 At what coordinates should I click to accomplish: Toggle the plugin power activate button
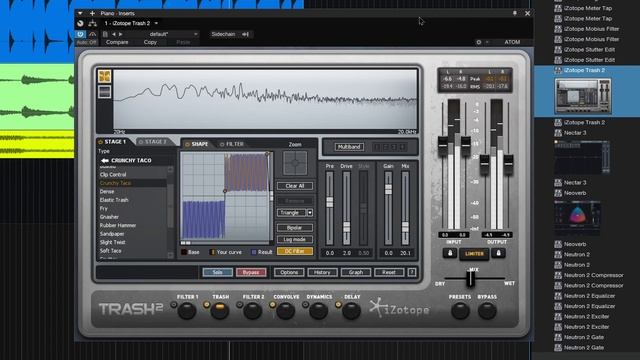pos(80,34)
